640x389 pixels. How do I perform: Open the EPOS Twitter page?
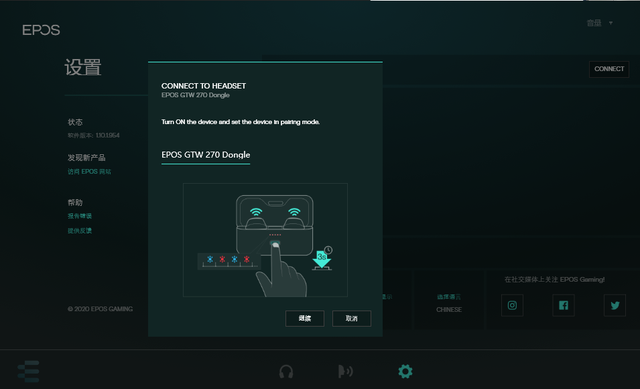(x=615, y=305)
